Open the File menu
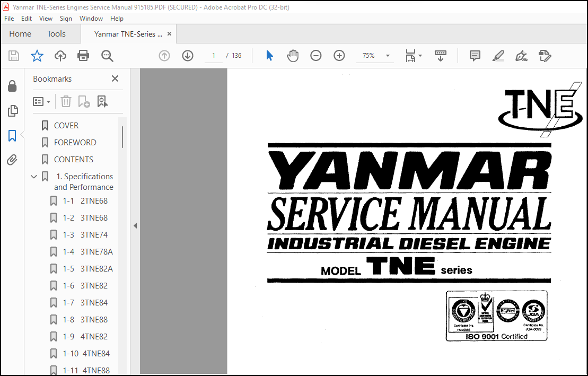 click(9, 19)
